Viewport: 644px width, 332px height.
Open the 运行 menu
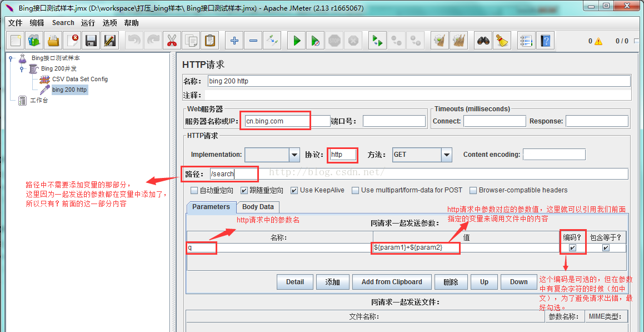tap(88, 23)
